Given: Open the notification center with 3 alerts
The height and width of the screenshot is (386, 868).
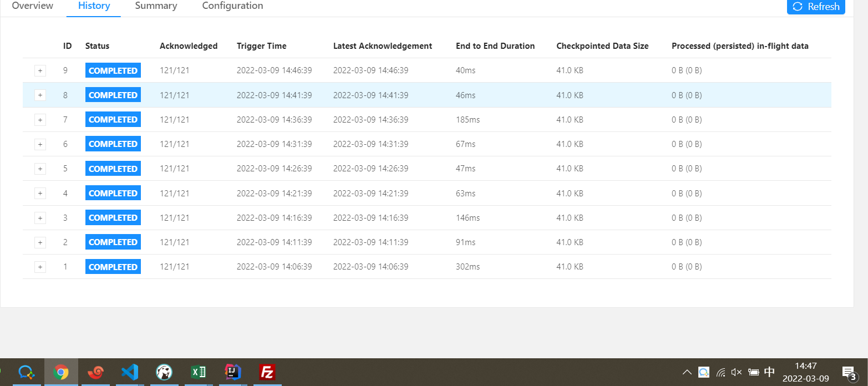Looking at the screenshot, I should pos(849,373).
